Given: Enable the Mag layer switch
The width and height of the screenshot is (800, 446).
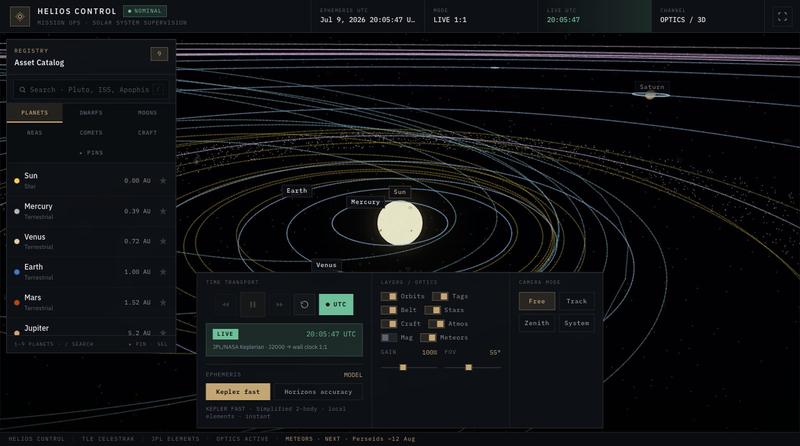Looking at the screenshot, I should coord(389,338).
